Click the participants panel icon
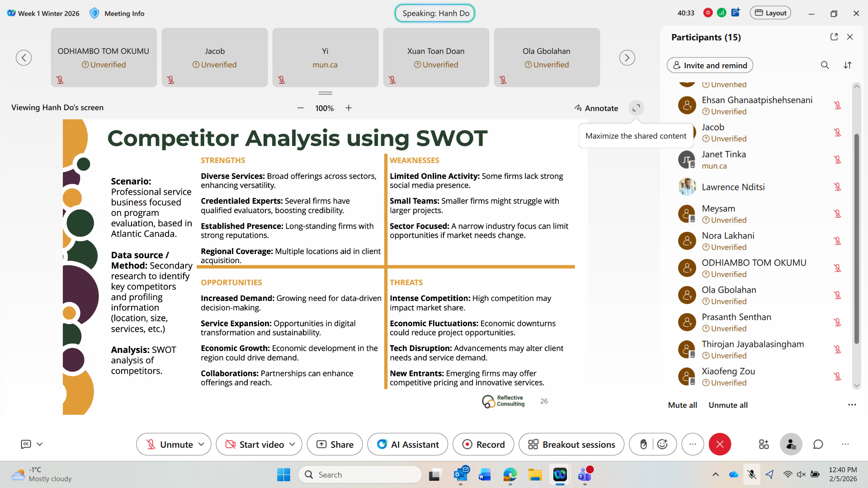Image resolution: width=868 pixels, height=488 pixels. click(x=791, y=445)
